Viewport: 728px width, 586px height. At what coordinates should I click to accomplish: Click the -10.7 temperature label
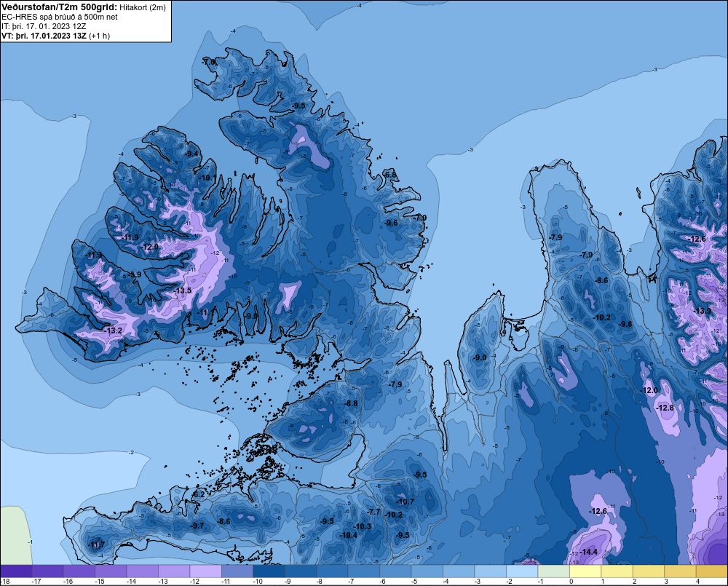click(405, 502)
